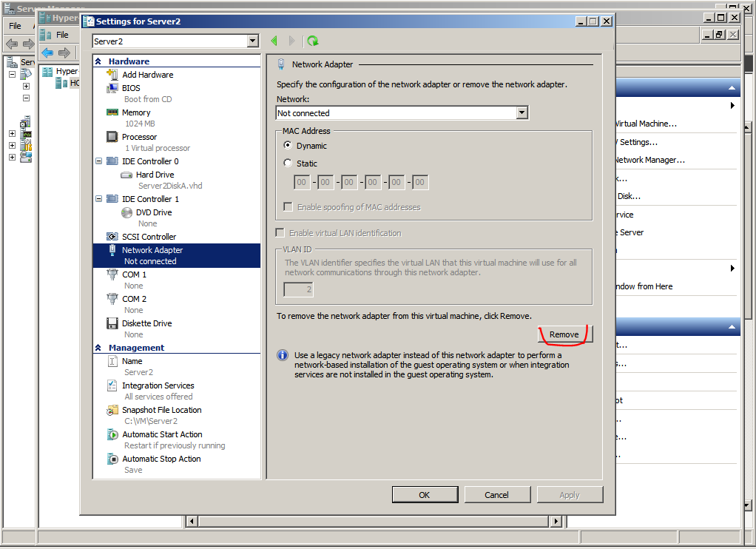Select the COM 2 port icon

[112, 299]
